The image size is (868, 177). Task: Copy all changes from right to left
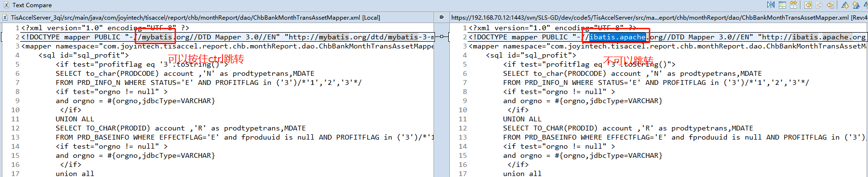[808, 5]
